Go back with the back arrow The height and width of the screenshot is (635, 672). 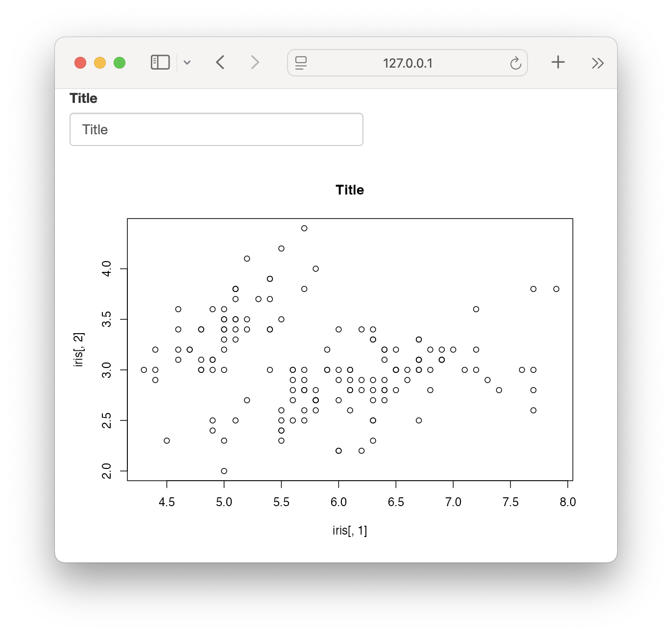[220, 63]
